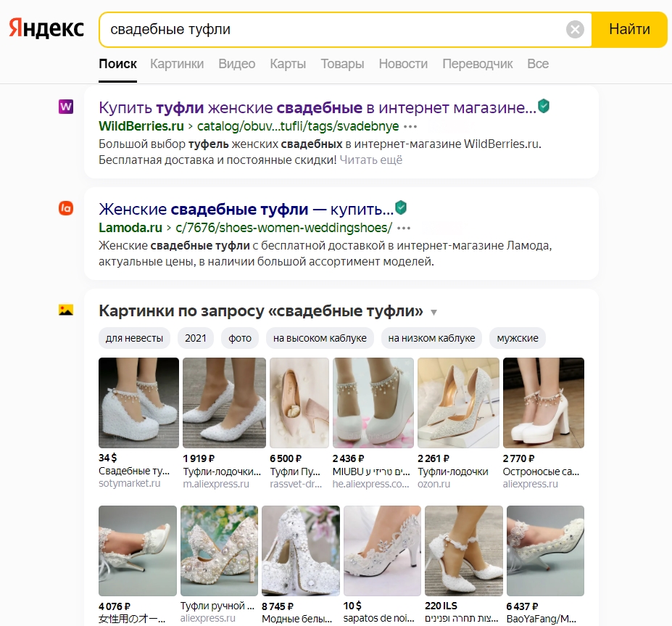Click the green verified badge on WildBerries result
This screenshot has height=626, width=672.
(x=544, y=104)
